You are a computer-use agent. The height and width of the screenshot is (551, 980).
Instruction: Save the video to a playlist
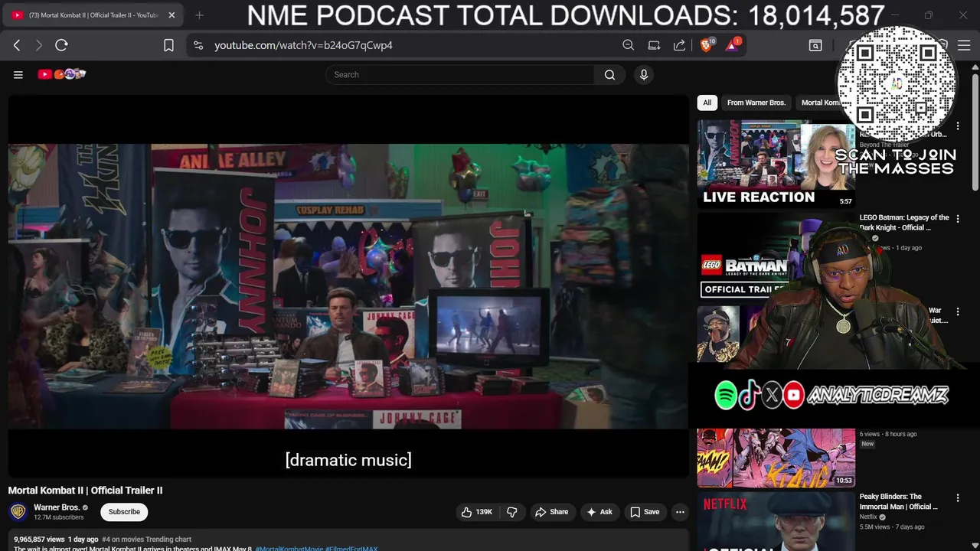(x=645, y=512)
